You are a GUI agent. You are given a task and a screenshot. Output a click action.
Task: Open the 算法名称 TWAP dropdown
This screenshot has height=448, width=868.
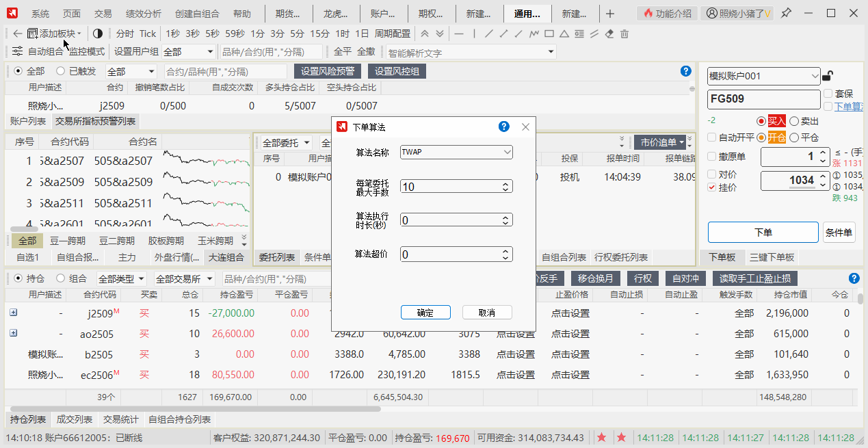click(456, 152)
